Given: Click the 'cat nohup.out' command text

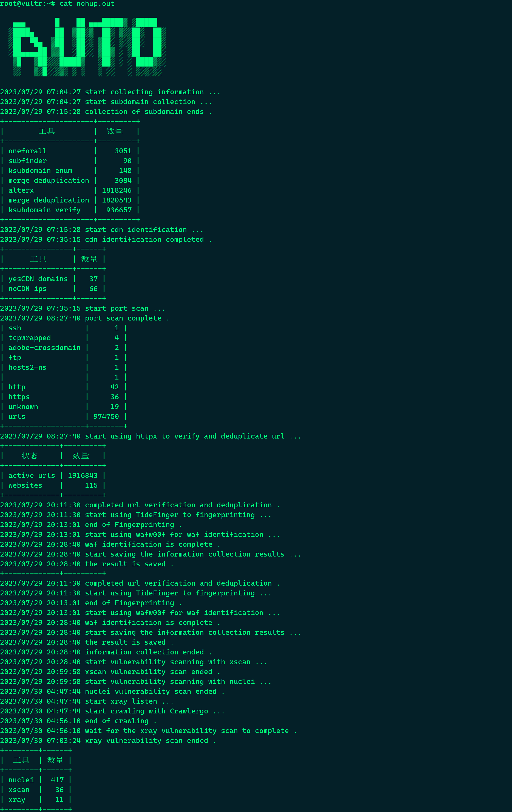Looking at the screenshot, I should tap(87, 4).
